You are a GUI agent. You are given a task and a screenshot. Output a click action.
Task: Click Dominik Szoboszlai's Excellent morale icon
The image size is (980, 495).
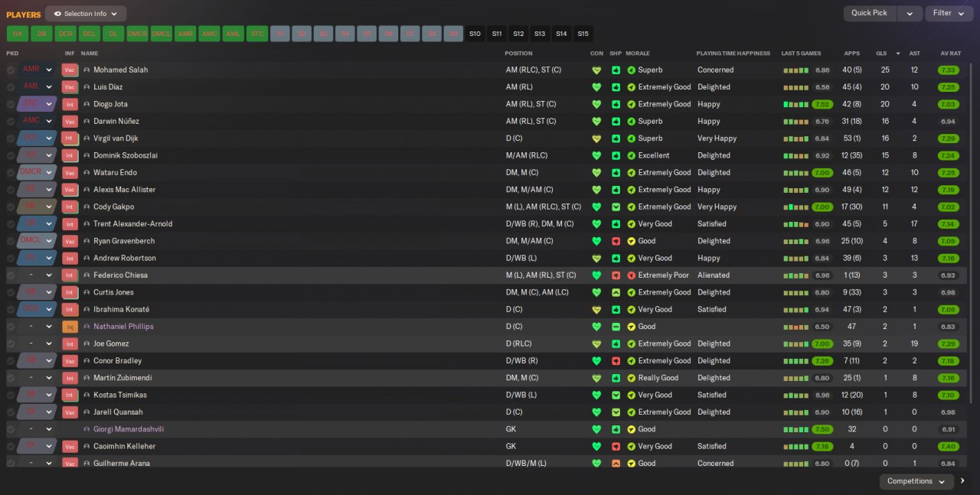click(632, 155)
